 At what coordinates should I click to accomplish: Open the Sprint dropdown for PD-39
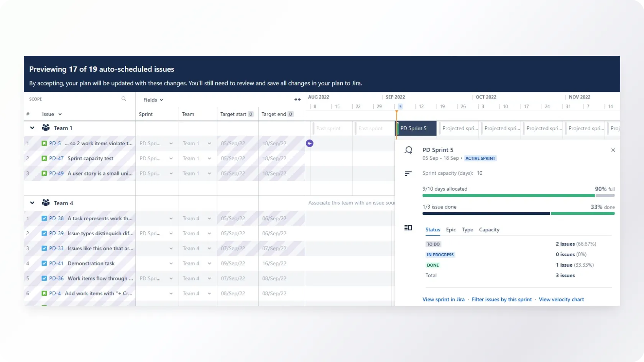[171, 234]
